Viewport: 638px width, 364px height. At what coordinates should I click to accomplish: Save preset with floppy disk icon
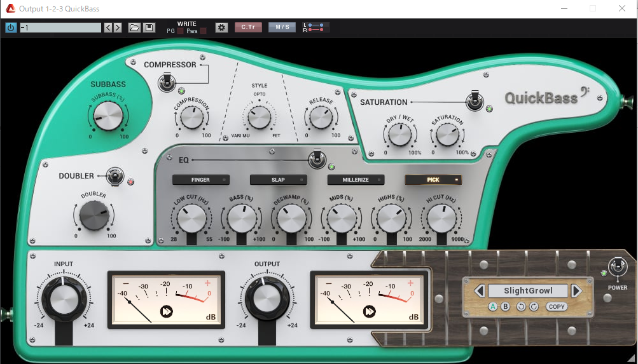(149, 27)
